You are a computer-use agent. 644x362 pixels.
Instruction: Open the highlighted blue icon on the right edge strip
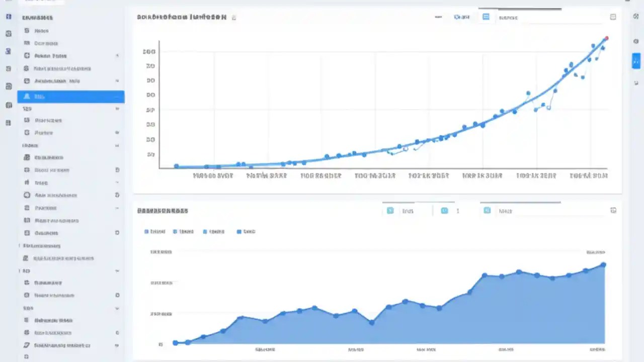[636, 61]
